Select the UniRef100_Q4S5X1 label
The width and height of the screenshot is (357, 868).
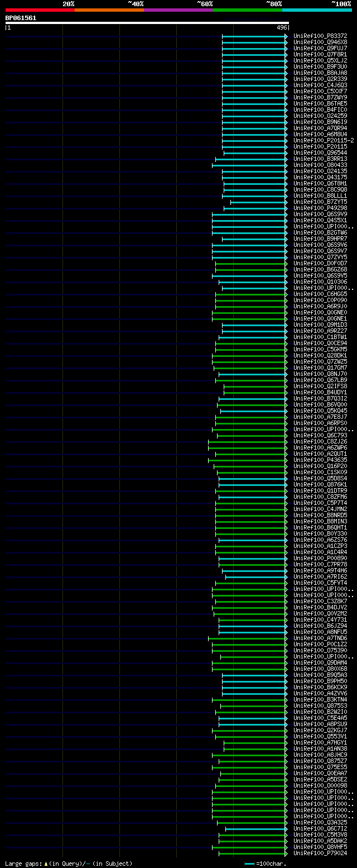(320, 221)
